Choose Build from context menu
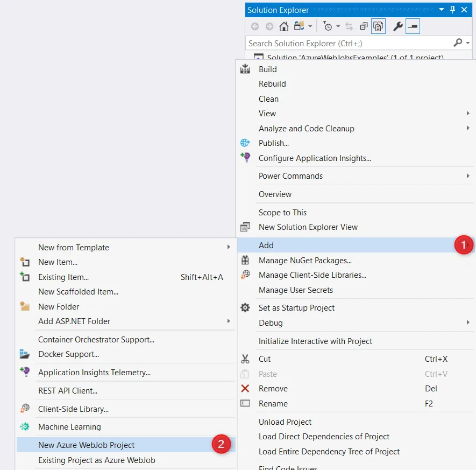This screenshot has width=476, height=470. [x=356, y=69]
